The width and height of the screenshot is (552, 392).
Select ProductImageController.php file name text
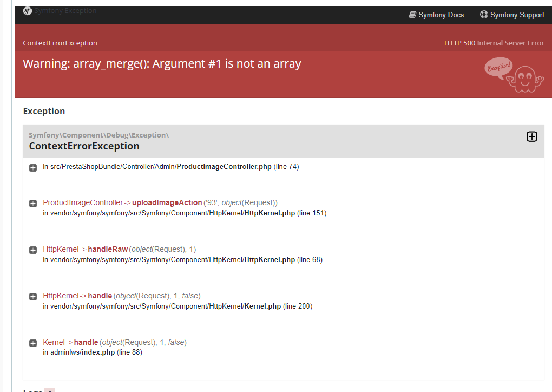(224, 167)
